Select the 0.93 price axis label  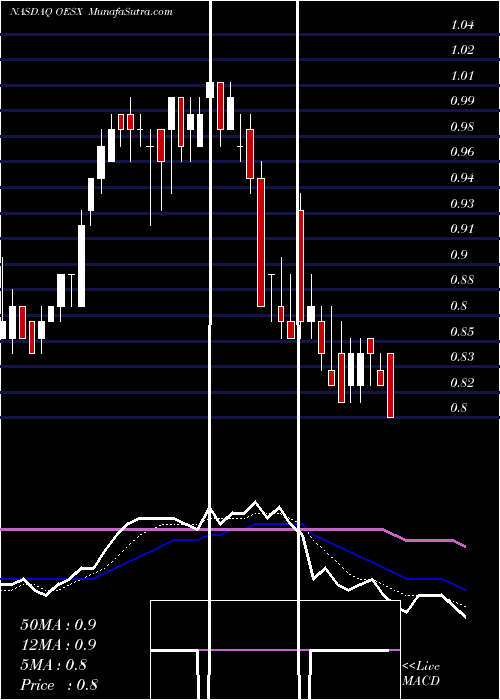point(462,204)
